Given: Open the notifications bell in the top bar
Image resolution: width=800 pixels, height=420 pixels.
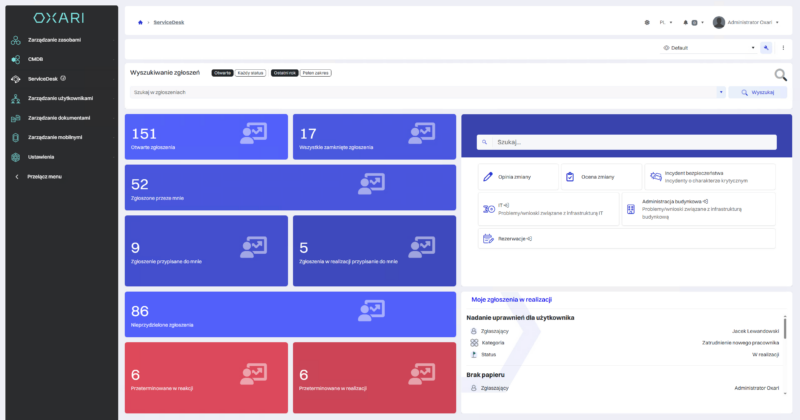Looking at the screenshot, I should tap(685, 21).
